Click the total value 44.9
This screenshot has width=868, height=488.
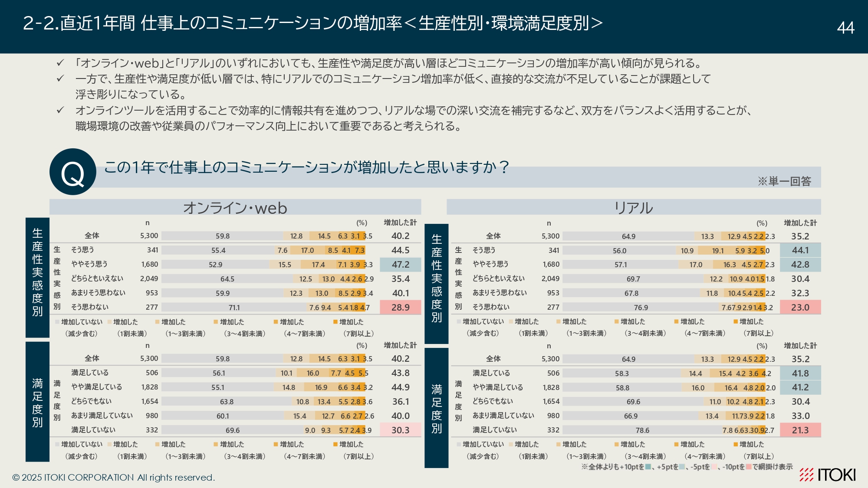[x=400, y=387]
